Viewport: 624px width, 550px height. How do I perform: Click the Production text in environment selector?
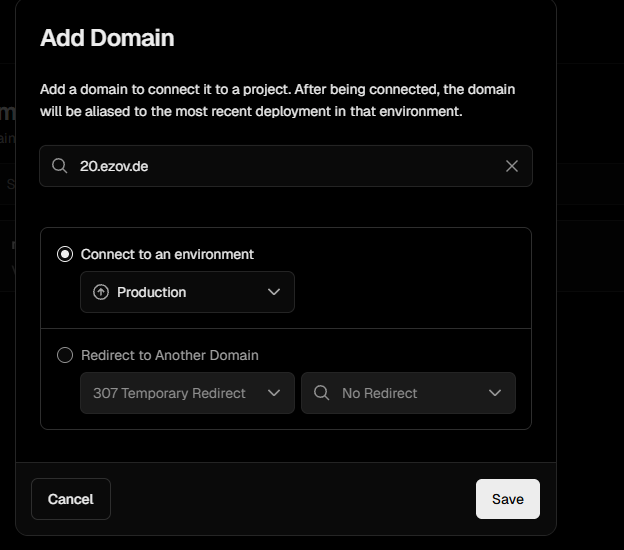coord(151,292)
